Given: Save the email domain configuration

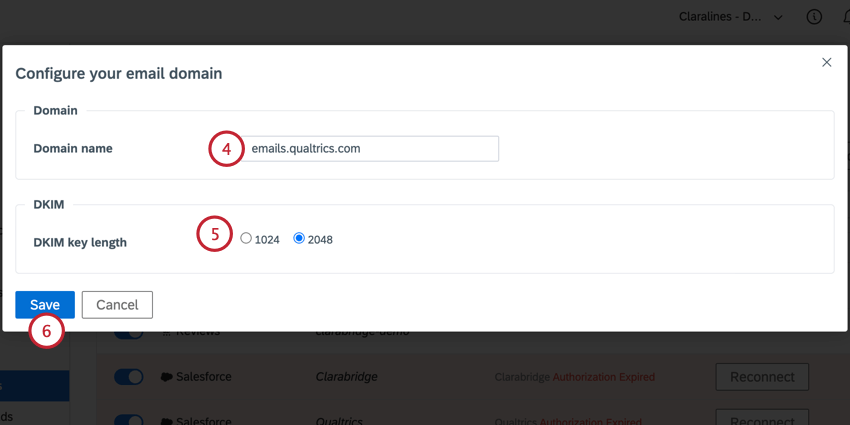Looking at the screenshot, I should coord(45,305).
